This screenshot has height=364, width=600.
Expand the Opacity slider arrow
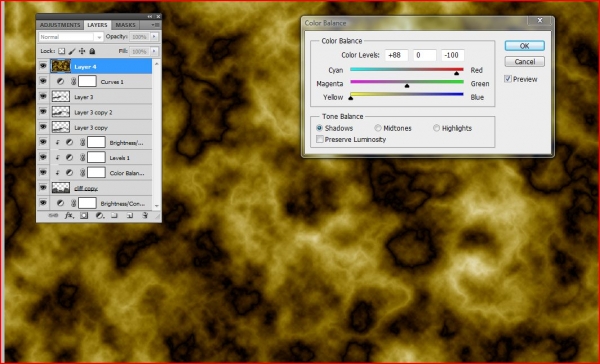point(154,37)
